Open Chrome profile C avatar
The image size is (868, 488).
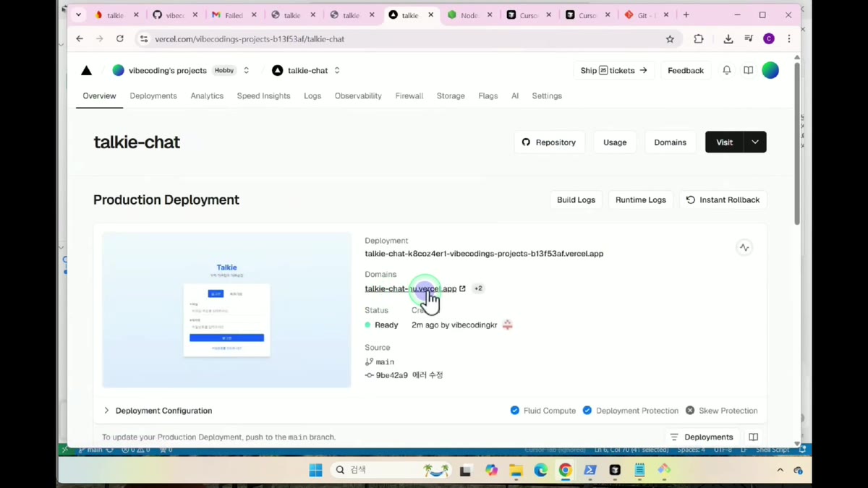coord(769,39)
